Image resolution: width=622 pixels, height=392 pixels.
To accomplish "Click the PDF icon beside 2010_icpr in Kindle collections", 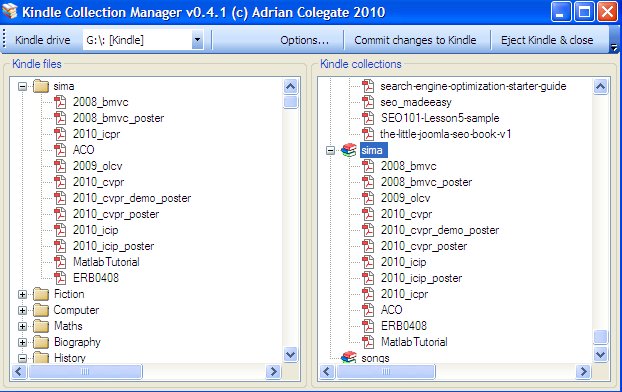I will click(368, 294).
